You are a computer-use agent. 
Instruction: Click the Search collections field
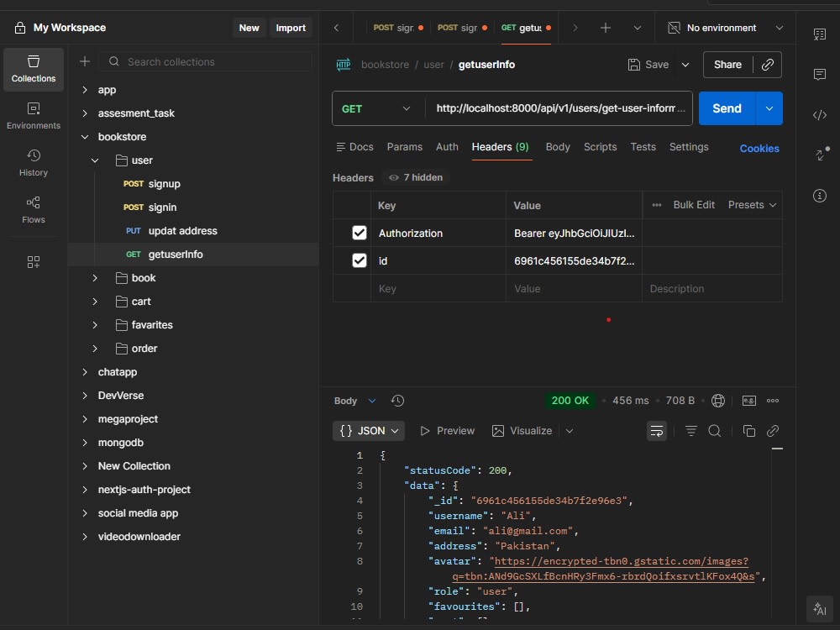[206, 61]
